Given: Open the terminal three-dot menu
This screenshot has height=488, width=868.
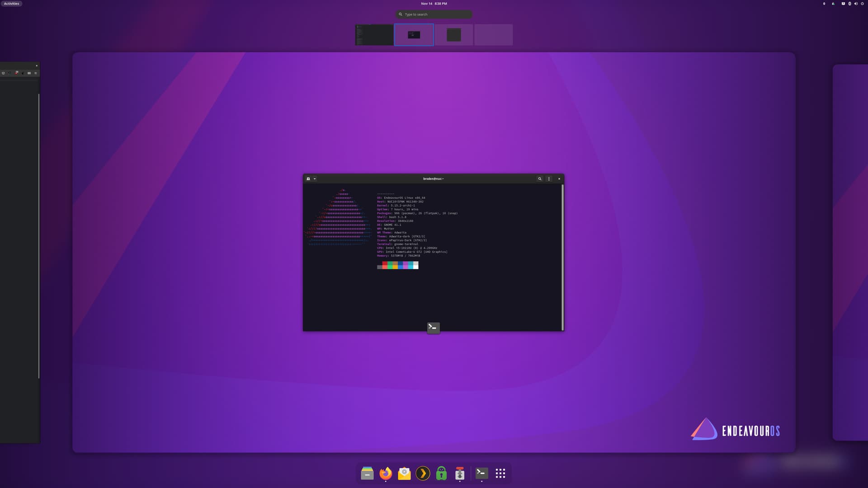Looking at the screenshot, I should pos(549,179).
